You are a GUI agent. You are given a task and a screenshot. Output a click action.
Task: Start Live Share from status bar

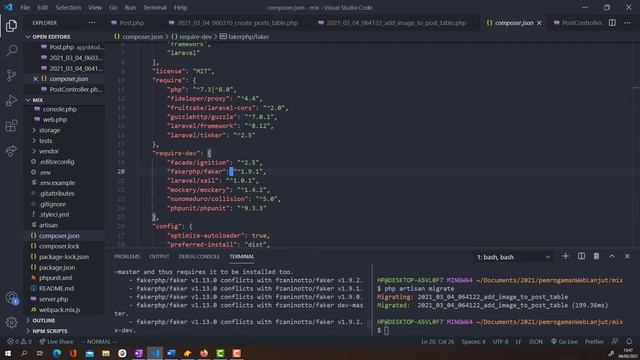click(56, 342)
